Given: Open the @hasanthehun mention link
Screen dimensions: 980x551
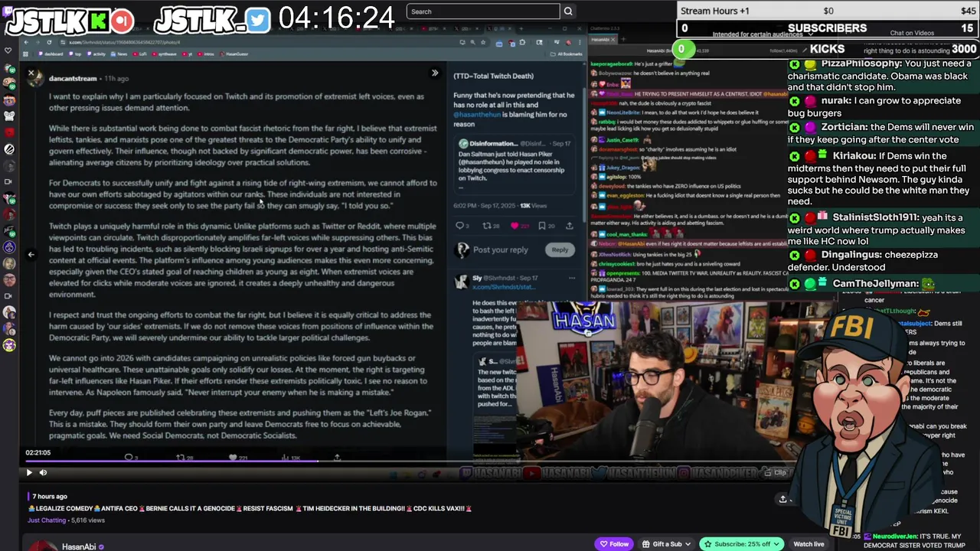Looking at the screenshot, I should click(477, 115).
